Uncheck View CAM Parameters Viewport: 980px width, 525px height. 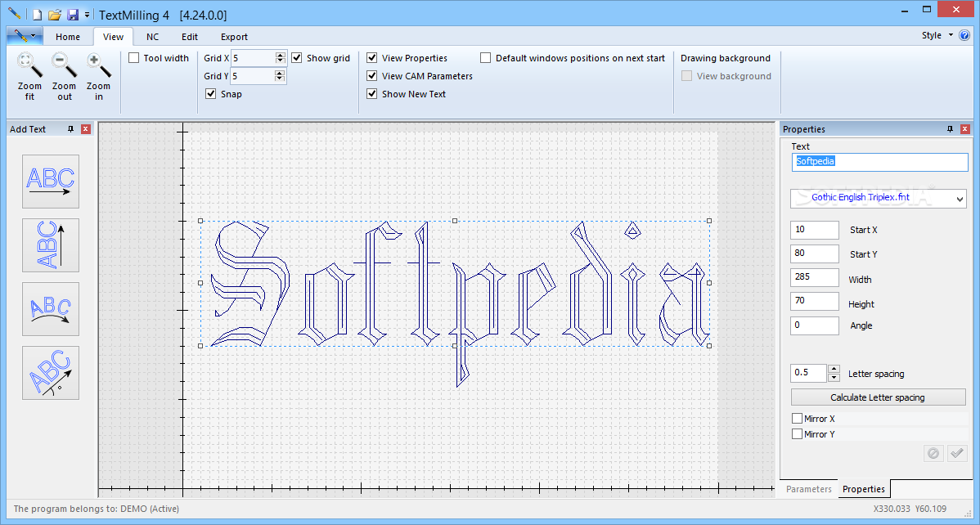tap(372, 76)
